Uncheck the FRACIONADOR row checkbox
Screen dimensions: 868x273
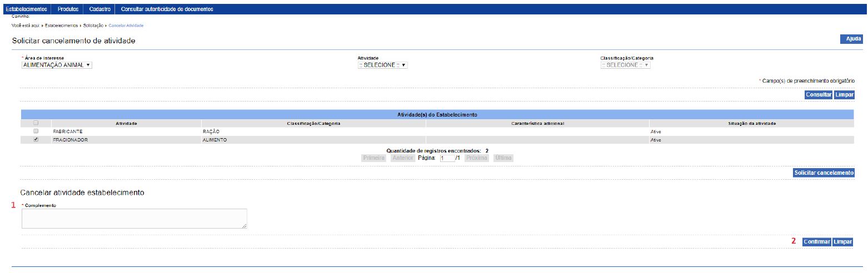(x=36, y=140)
